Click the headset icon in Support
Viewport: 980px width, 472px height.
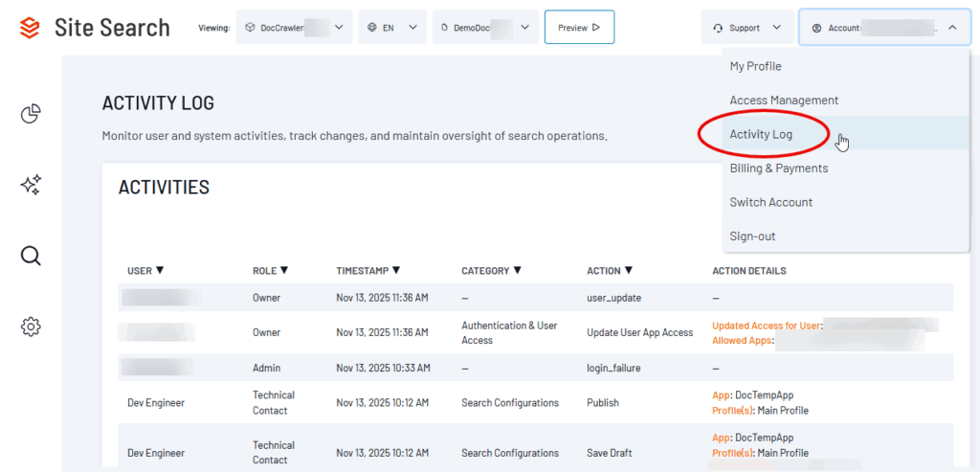pos(718,28)
